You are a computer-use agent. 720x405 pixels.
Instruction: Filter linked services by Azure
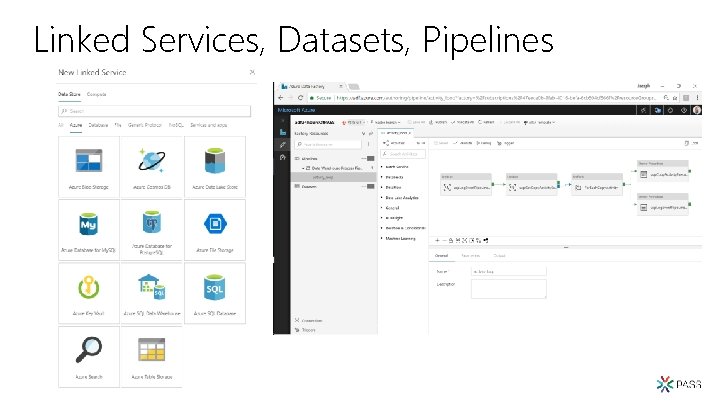(x=76, y=125)
